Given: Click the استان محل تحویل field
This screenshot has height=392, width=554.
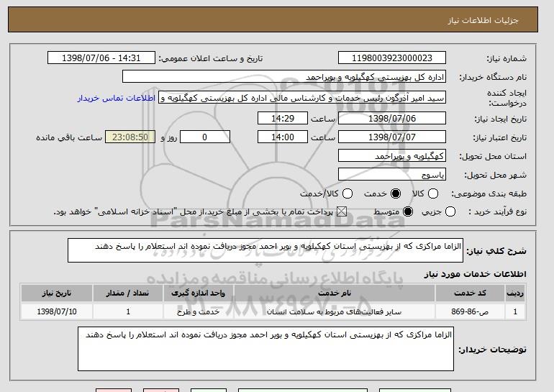Looking at the screenshot, I should [x=392, y=156].
